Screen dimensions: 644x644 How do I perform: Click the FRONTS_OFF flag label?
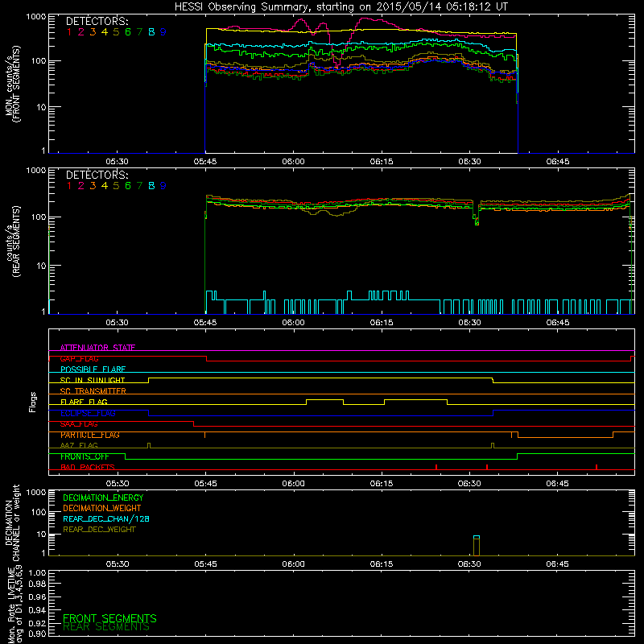(85, 456)
